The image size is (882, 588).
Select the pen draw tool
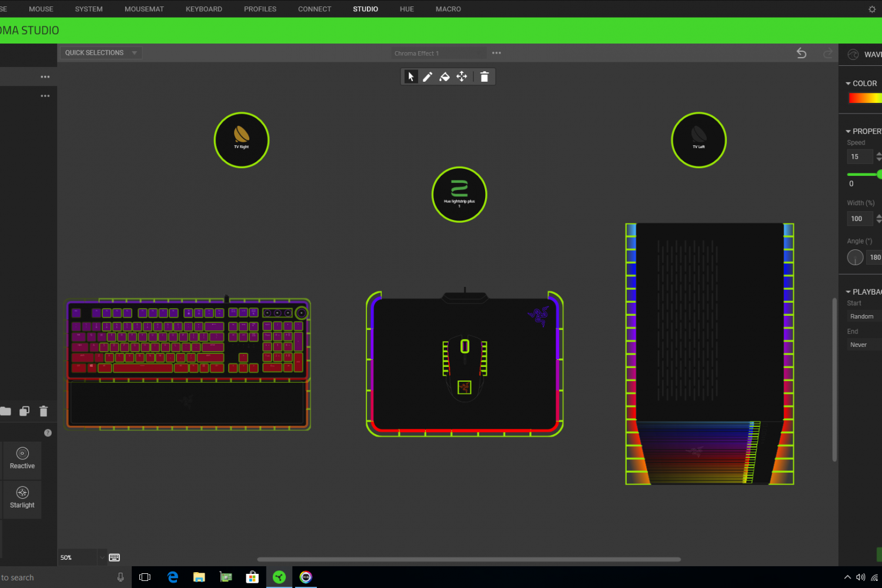pyautogui.click(x=427, y=77)
